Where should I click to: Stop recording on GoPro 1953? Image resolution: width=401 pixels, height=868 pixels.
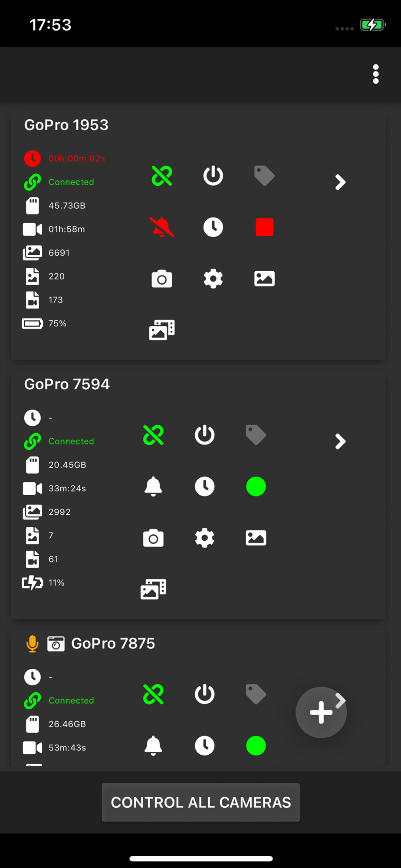(264, 227)
